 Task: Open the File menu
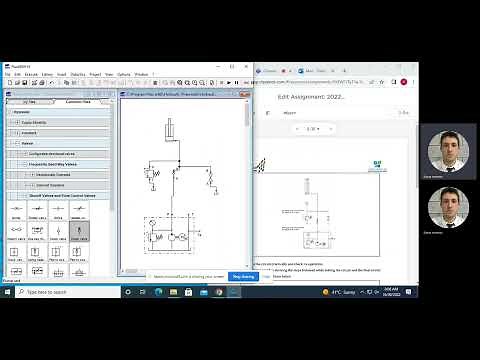(8, 74)
